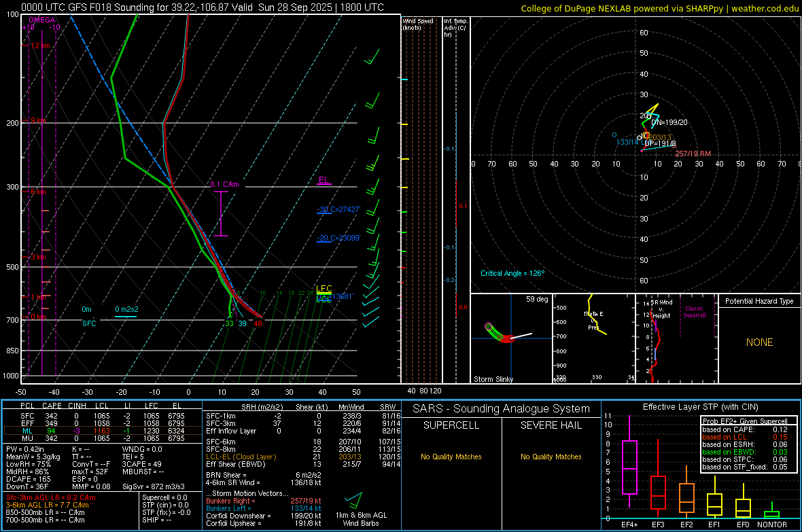Click the 'Potential Hazard Type' header
This screenshot has width=802, height=532.
(759, 301)
